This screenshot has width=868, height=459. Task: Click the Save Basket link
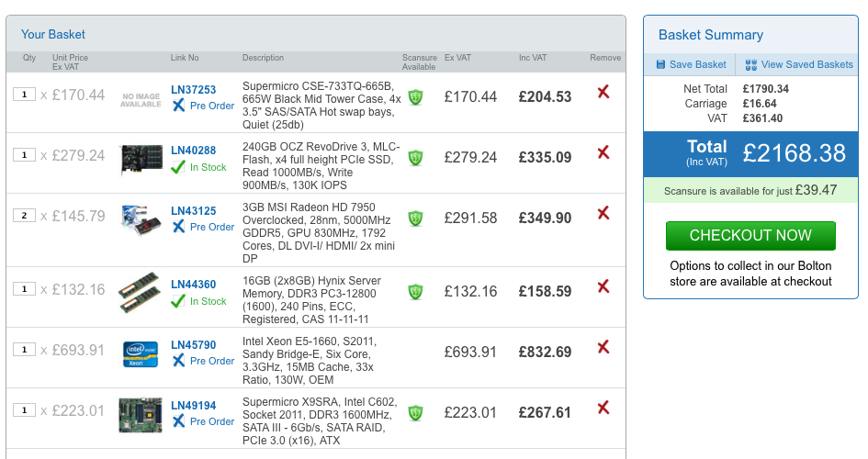click(697, 64)
